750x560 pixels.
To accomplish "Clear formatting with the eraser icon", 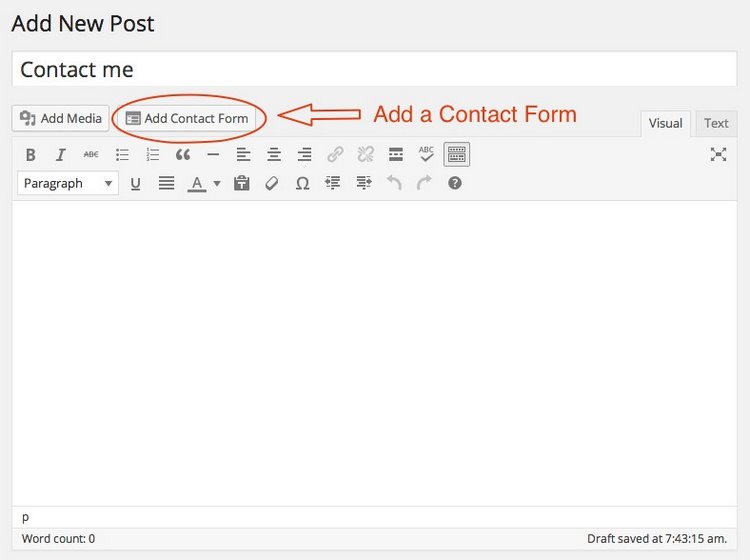I will coord(272,184).
